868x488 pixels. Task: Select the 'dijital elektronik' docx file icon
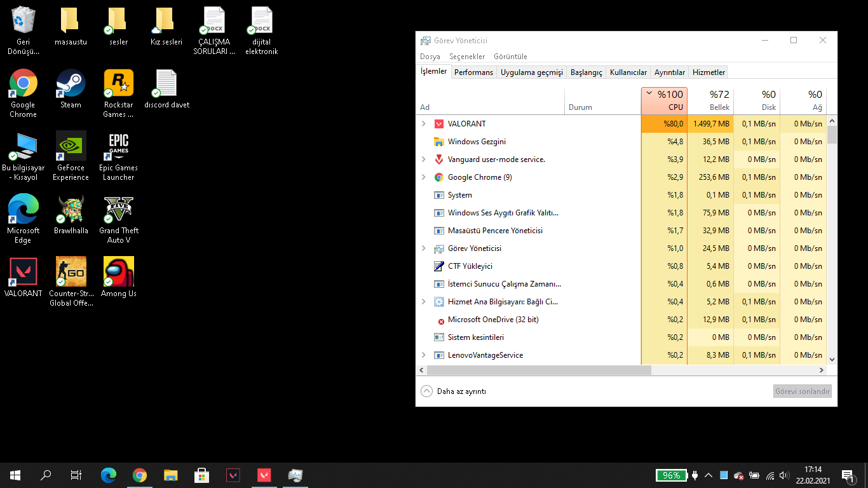(x=262, y=30)
